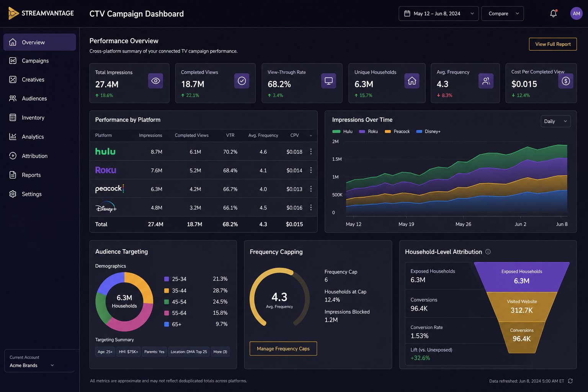The width and height of the screenshot is (588, 392).
Task: Open the Roku row three-dot menu
Action: 311,170
